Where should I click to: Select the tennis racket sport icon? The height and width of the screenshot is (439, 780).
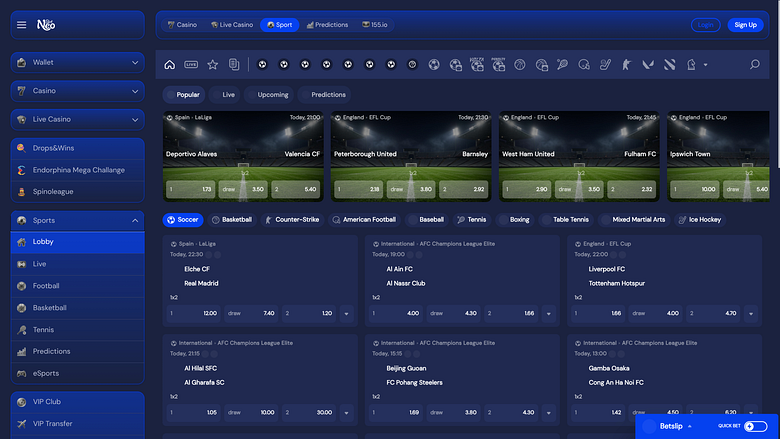(x=563, y=65)
